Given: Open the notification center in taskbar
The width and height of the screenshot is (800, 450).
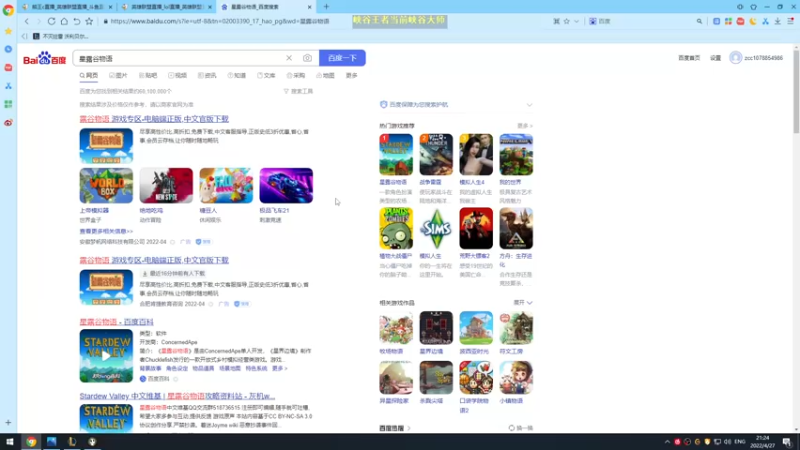Looking at the screenshot, I should [787, 441].
